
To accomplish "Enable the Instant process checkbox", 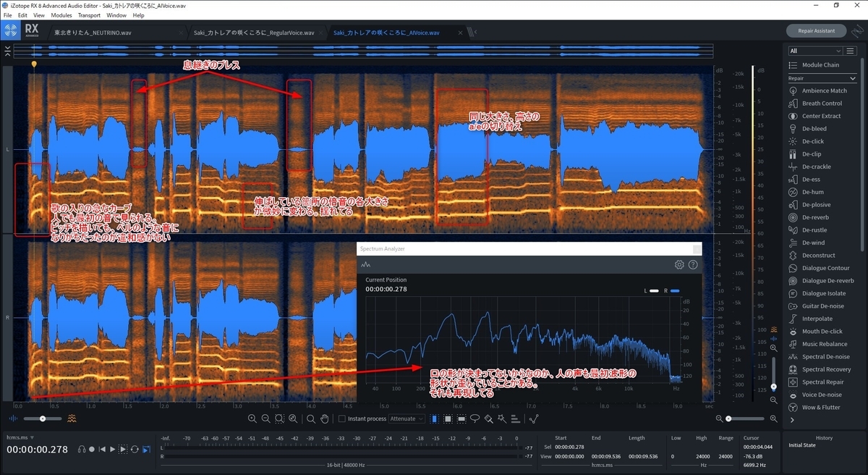I will pos(342,419).
